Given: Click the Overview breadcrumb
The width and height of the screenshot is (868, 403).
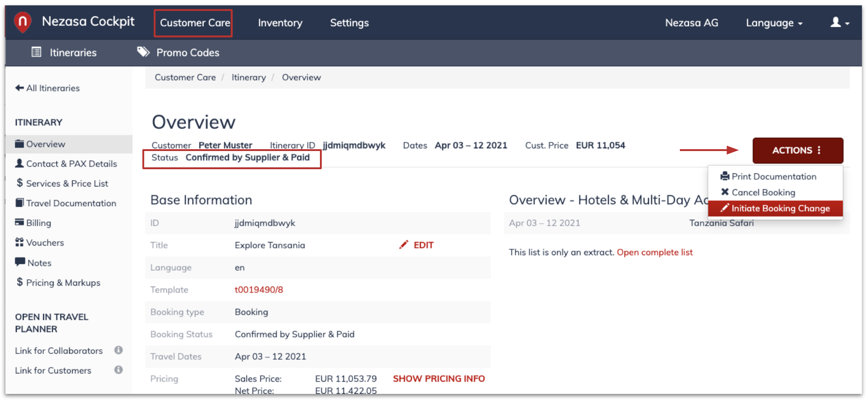Looking at the screenshot, I should point(301,77).
